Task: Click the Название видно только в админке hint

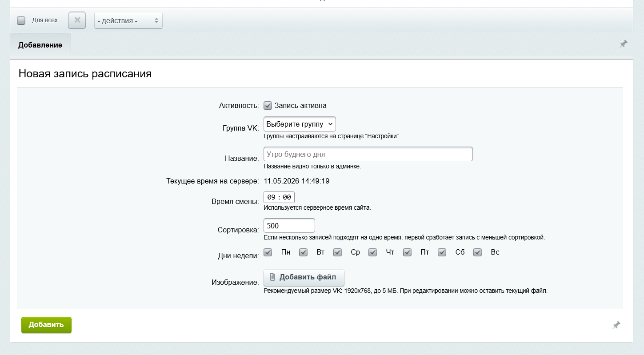Action: [x=312, y=167]
